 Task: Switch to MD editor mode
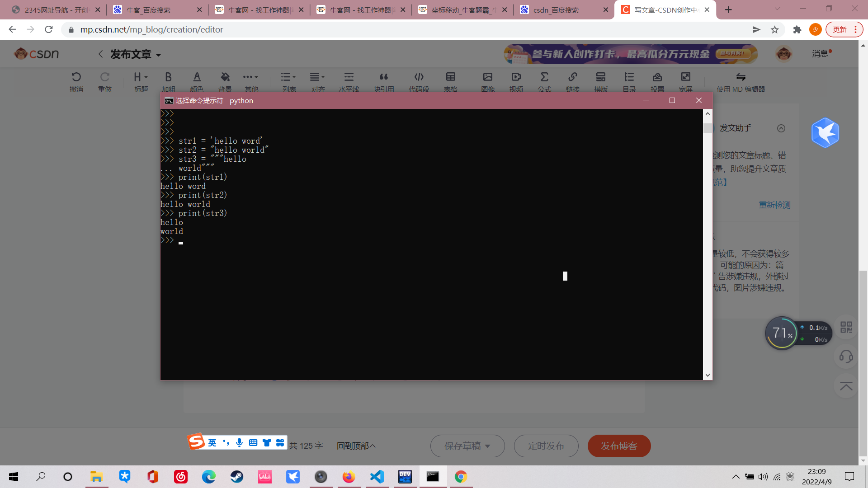tap(741, 82)
